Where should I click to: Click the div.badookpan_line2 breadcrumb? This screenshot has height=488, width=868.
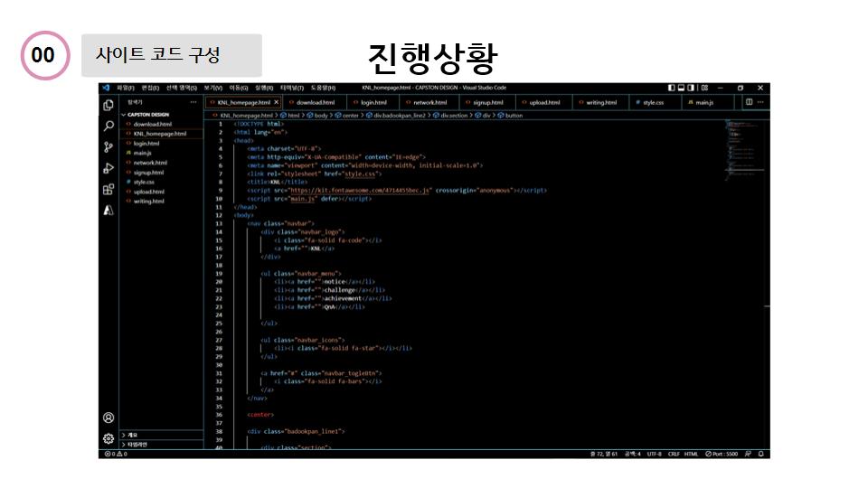pos(396,116)
